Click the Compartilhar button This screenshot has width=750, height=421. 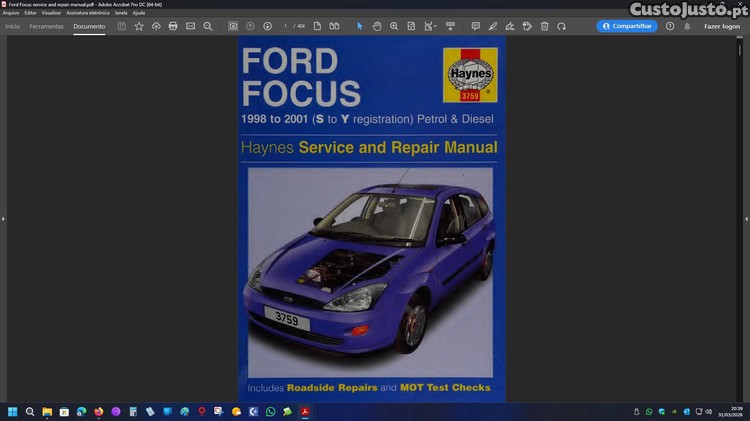pos(627,26)
